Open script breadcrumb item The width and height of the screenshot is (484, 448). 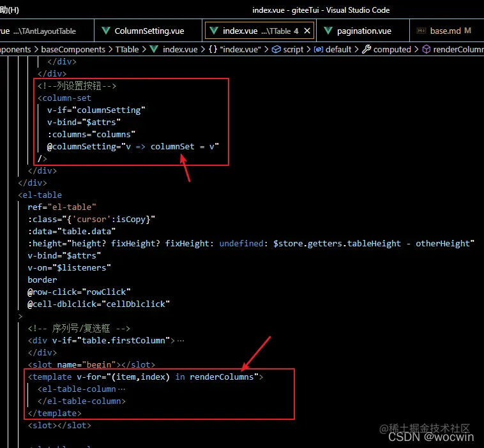(293, 49)
